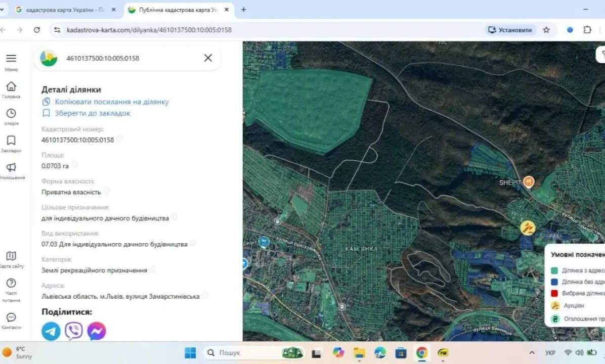
Task: Open a new browser tab
Action: [244, 10]
